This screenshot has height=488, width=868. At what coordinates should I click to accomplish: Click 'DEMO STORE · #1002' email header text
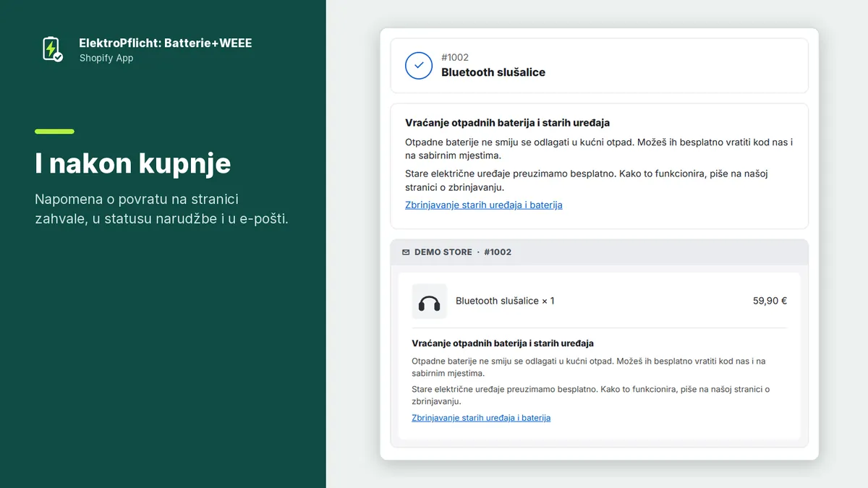click(463, 252)
